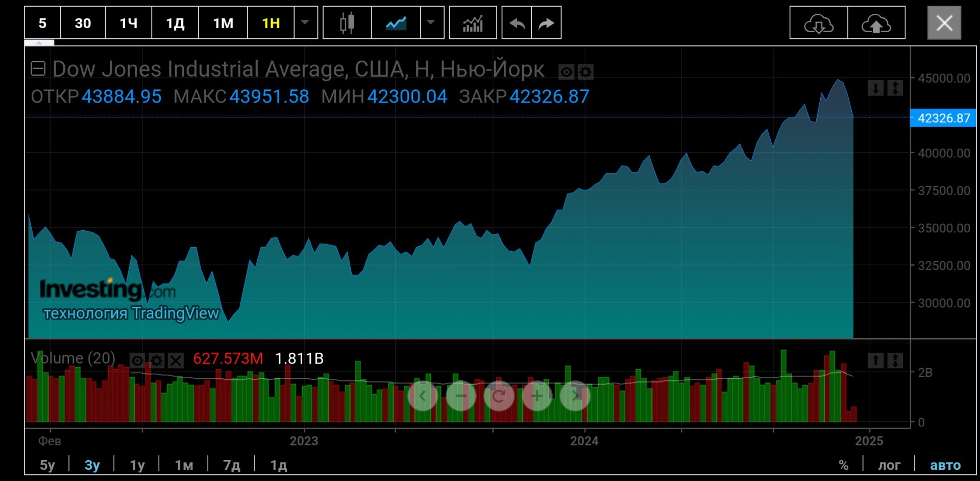Toggle Dow Jones series visibility eye
Image resolution: width=980 pixels, height=481 pixels.
(x=566, y=72)
